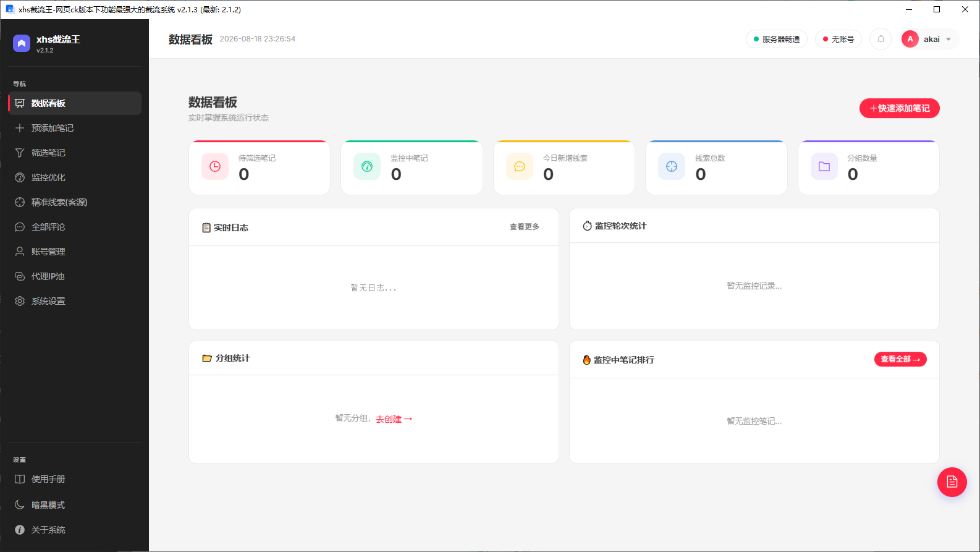Click the 关于系统 info icon
The width and height of the screenshot is (980, 552).
(20, 530)
